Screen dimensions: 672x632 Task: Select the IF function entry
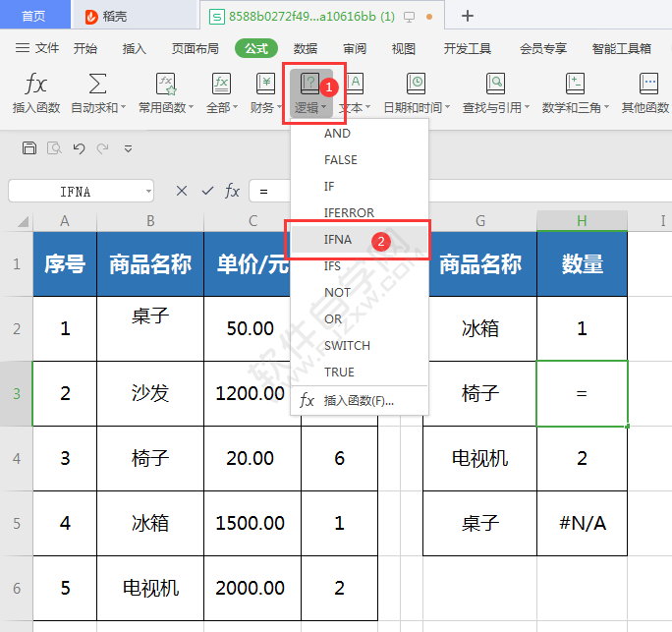[x=360, y=187]
